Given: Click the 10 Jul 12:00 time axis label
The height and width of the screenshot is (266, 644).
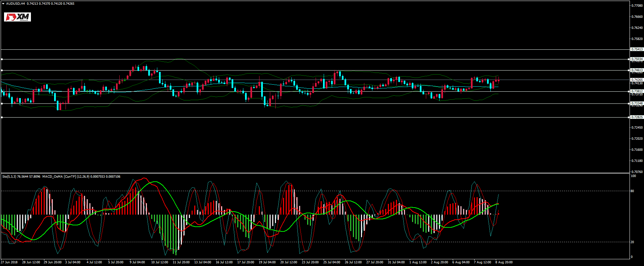Looking at the screenshot, I should 160,262.
